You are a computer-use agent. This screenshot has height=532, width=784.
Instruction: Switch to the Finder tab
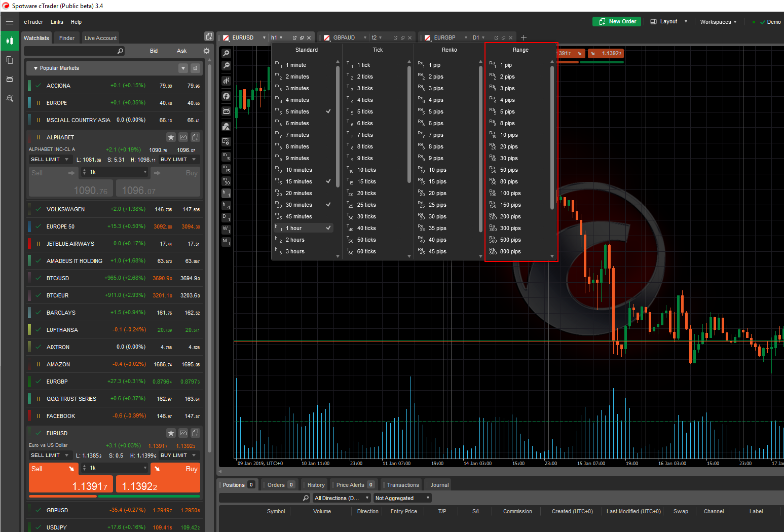pos(66,38)
